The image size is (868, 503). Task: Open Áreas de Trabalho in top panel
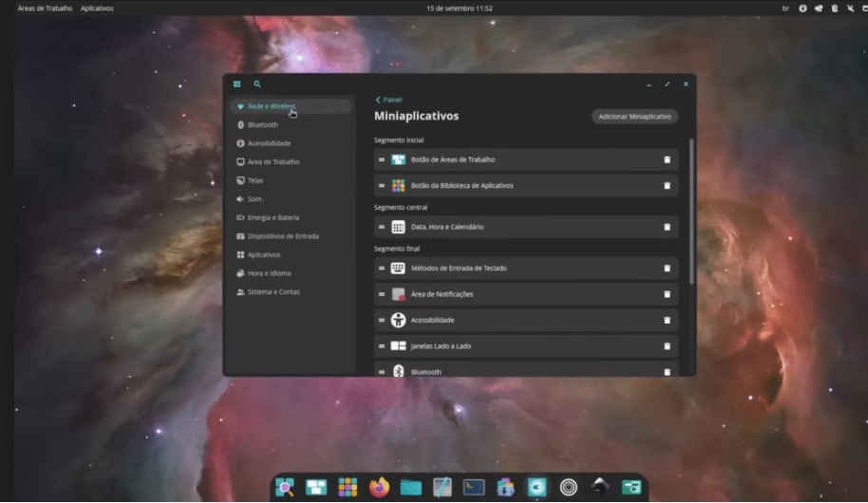pyautogui.click(x=45, y=9)
